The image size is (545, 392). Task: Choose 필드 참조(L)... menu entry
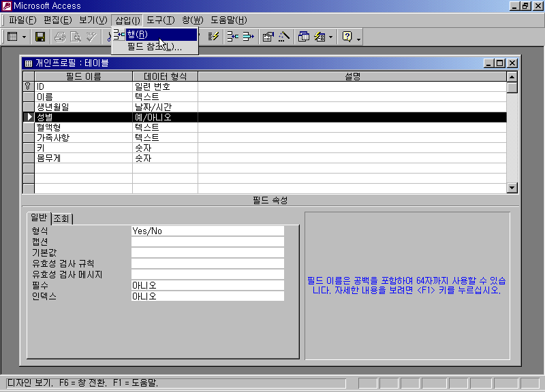point(155,46)
